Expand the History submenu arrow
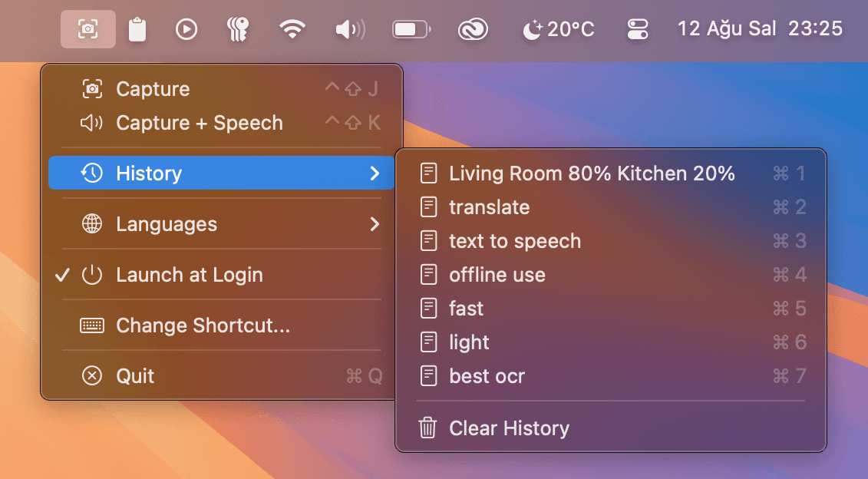This screenshot has width=868, height=479. tap(375, 173)
